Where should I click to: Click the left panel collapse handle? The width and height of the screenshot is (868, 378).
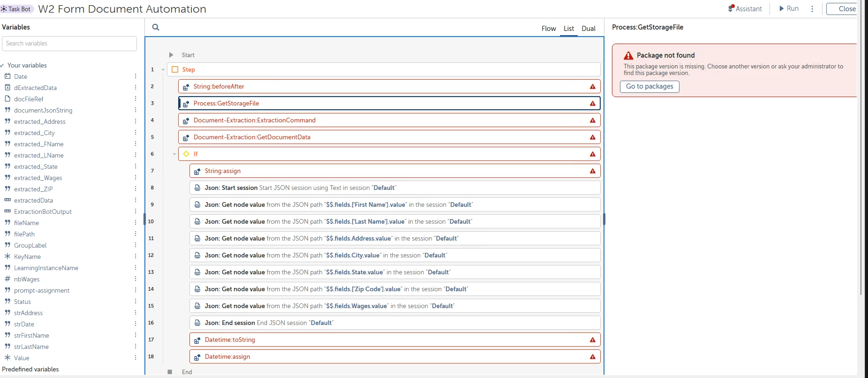(x=144, y=219)
